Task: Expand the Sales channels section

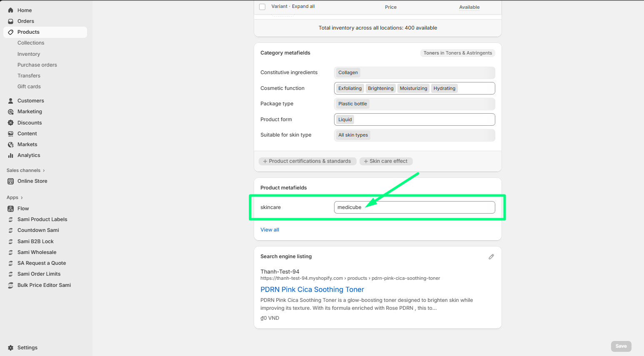Action: click(x=44, y=170)
